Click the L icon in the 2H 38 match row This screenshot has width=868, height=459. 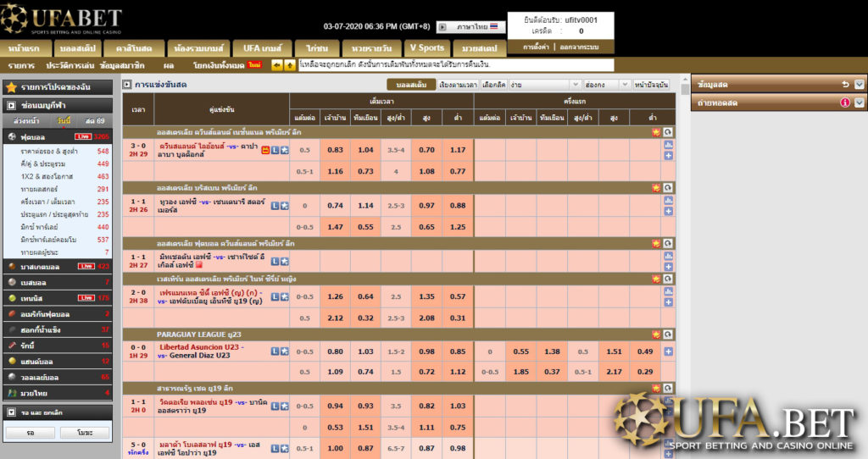tap(275, 297)
